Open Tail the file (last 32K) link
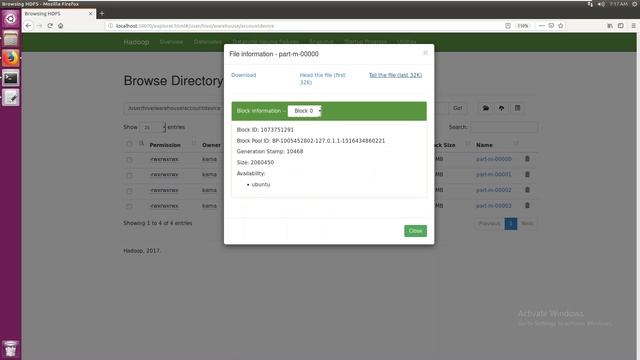The width and height of the screenshot is (640, 360). 396,75
